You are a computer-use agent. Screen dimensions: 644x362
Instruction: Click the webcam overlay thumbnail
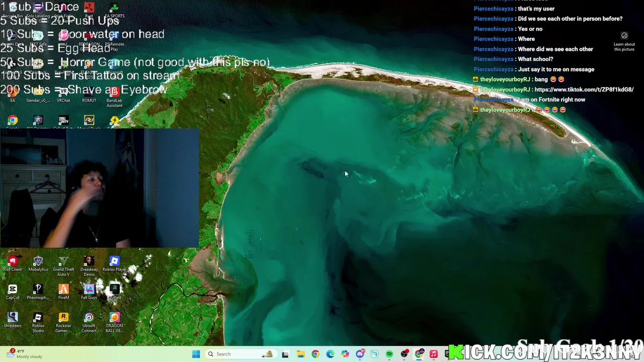click(x=100, y=188)
